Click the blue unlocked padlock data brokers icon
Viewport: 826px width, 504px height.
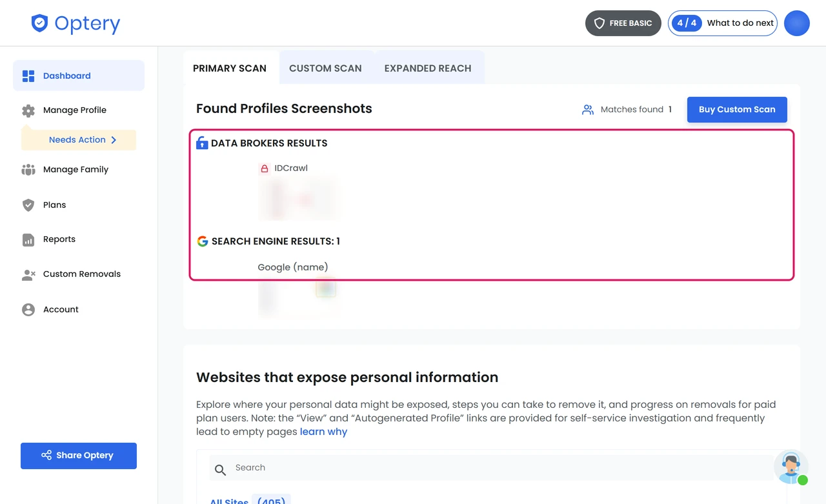202,143
